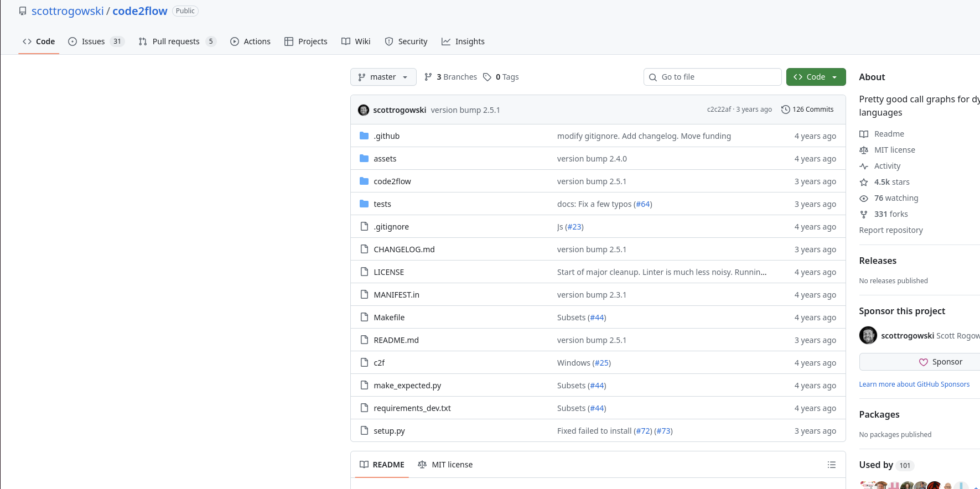Click the commit history clock icon
The image size is (980, 489).
click(785, 110)
